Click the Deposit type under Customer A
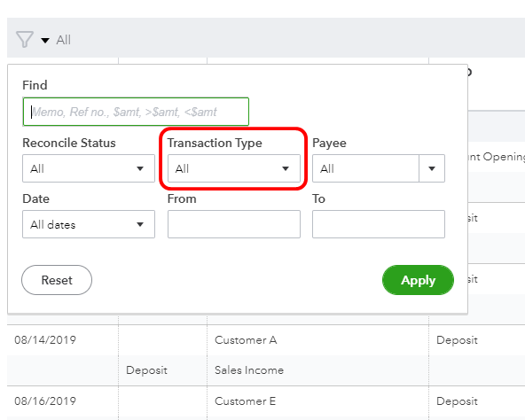Viewport: 525px width, 420px height. 146,370
